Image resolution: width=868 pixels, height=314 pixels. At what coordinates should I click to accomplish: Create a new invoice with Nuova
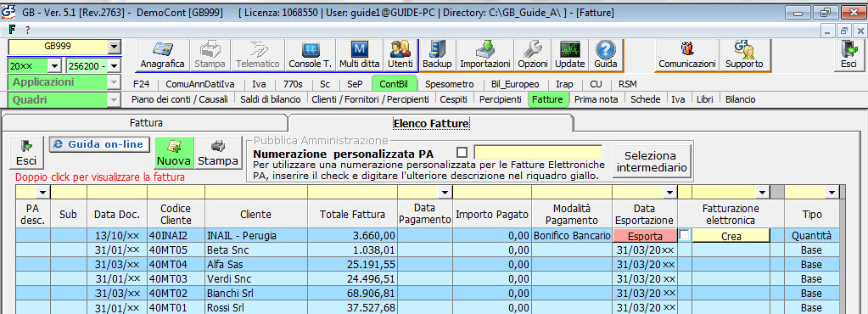174,153
